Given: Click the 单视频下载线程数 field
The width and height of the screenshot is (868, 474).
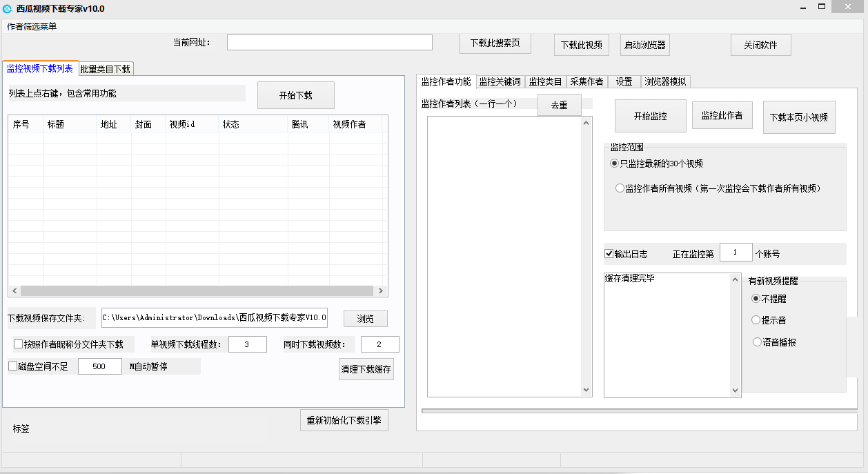Looking at the screenshot, I should tap(247, 344).
